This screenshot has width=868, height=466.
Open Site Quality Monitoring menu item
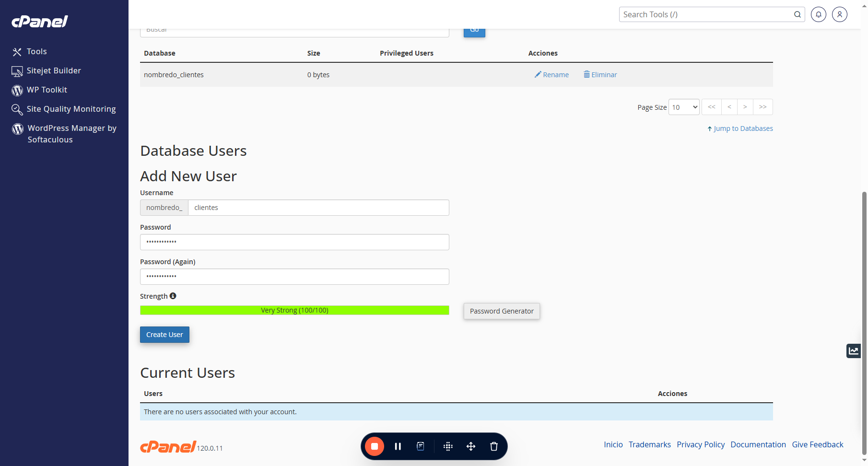(71, 109)
